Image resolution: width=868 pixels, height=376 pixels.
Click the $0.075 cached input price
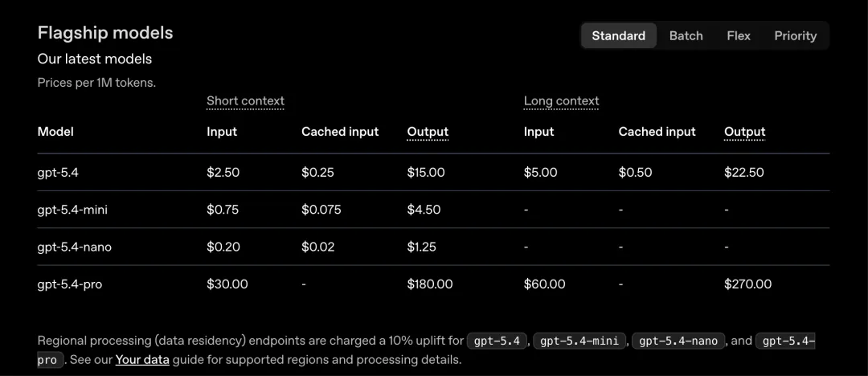click(x=321, y=210)
